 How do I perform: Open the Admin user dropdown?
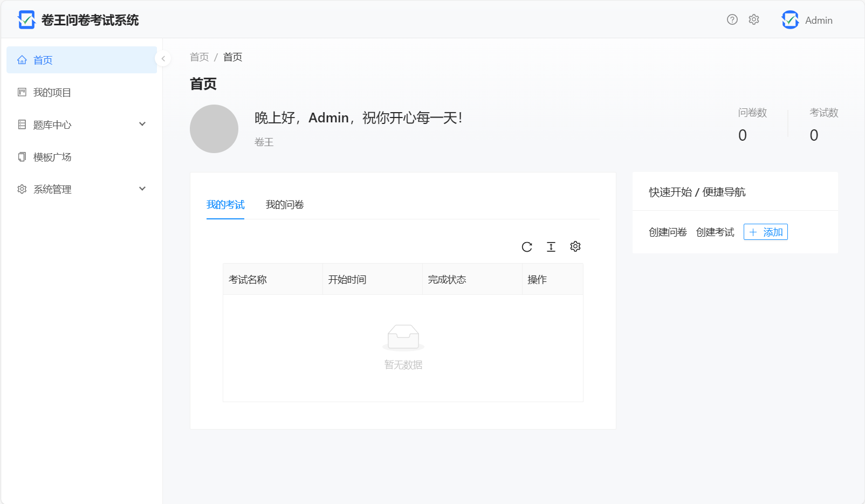(x=818, y=20)
